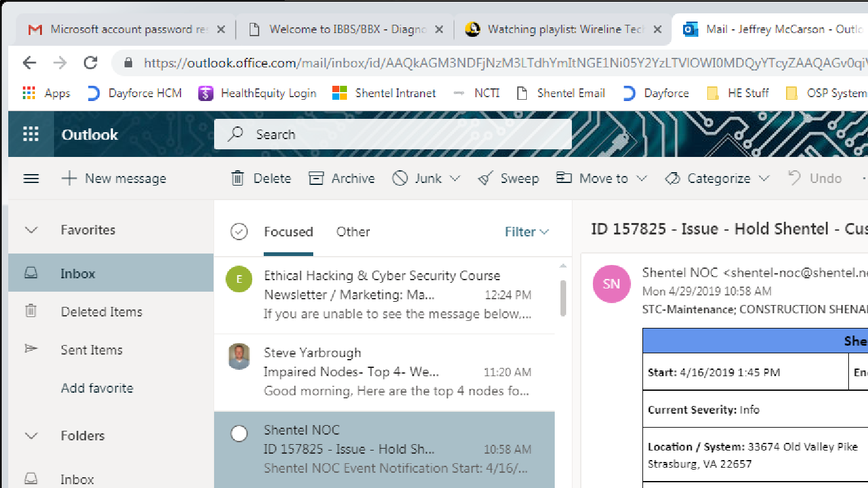
Task: Expand the Categorize dropdown arrow
Action: [x=764, y=179]
